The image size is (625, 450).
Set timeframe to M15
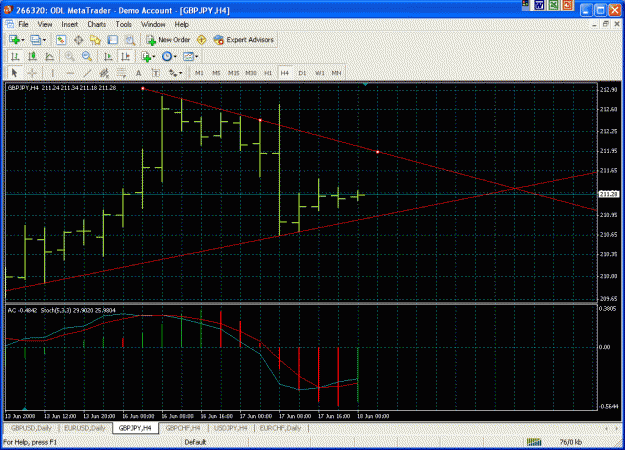[234, 73]
